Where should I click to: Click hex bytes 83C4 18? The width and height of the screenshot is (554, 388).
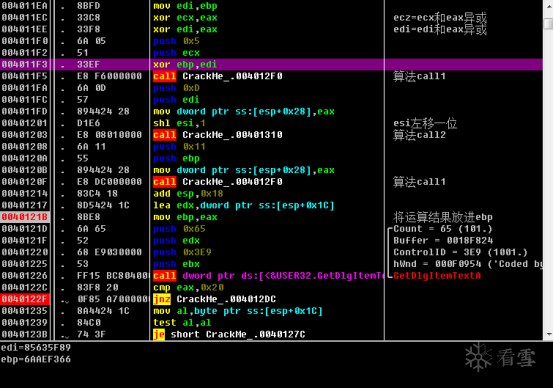[x=97, y=193]
